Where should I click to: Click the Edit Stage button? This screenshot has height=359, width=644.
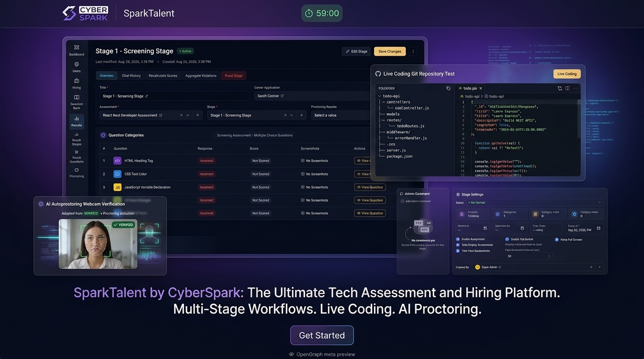(x=357, y=51)
